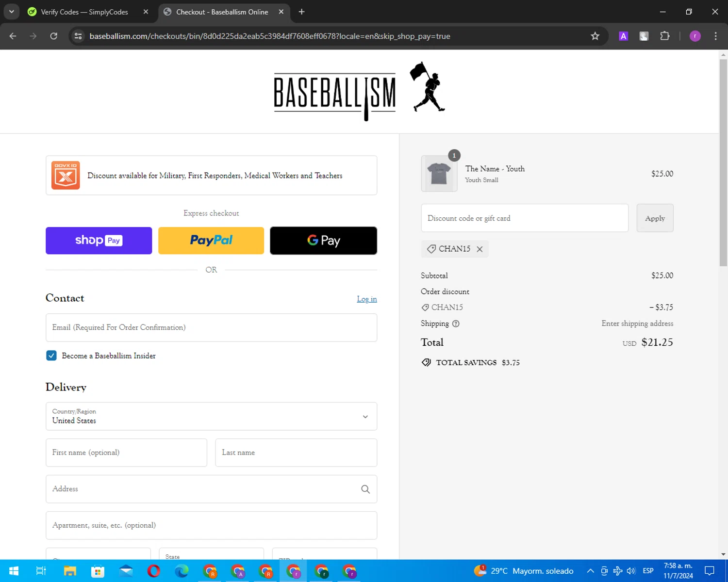Open the Chrome profile avatar
The image size is (728, 582).
(695, 36)
